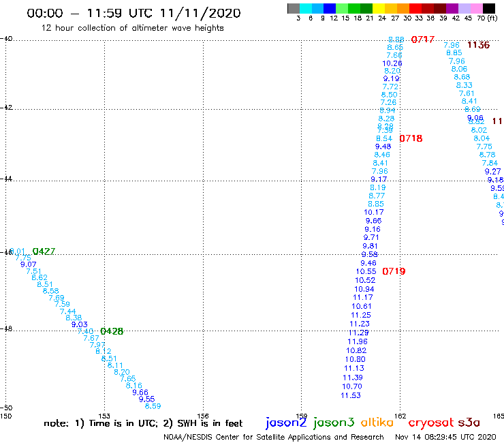The image size is (504, 443).
Task: Click the wave height value 8.06
Action: coord(459,69)
